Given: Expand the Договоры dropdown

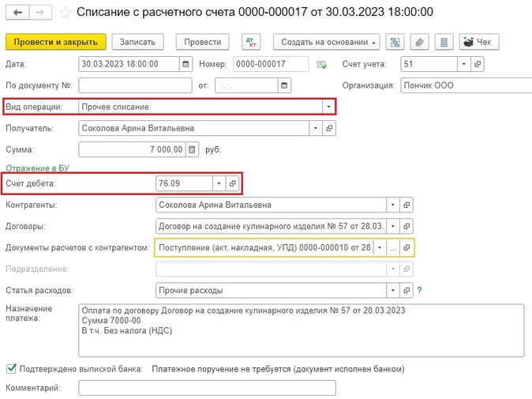Looking at the screenshot, I should (394, 226).
